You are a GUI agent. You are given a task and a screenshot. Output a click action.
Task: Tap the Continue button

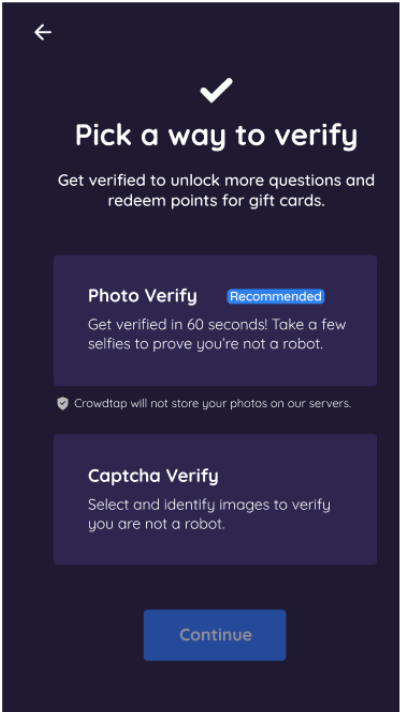[x=215, y=635]
